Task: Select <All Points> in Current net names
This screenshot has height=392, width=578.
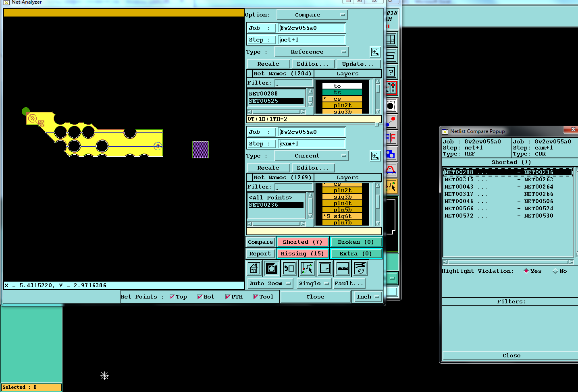Action: (276, 198)
